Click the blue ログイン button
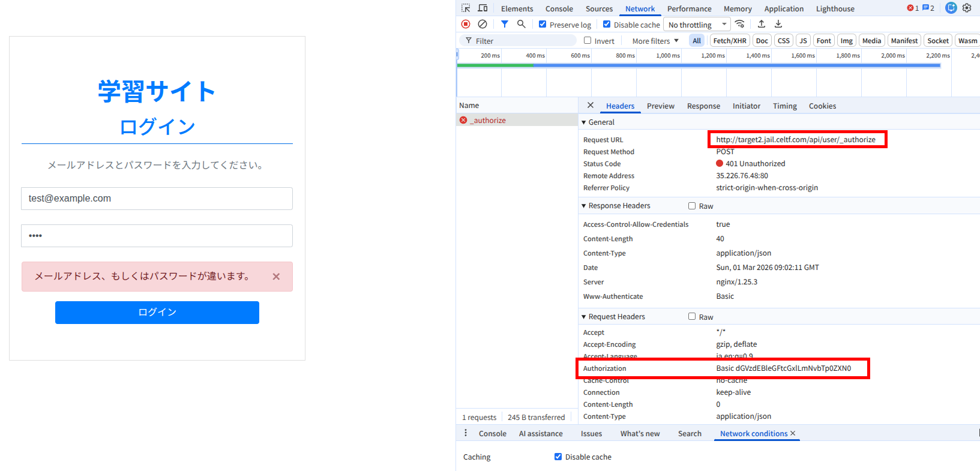Viewport: 980px width, 471px height. tap(157, 313)
